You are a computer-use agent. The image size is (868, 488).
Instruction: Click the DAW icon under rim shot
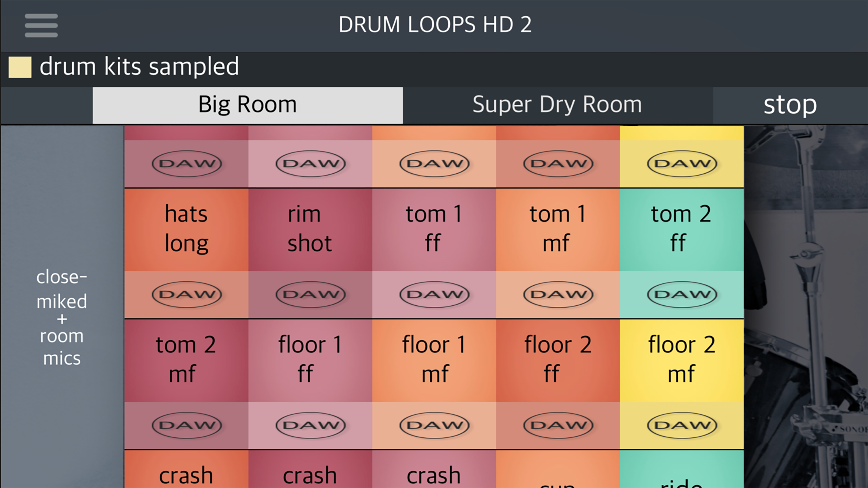311,294
